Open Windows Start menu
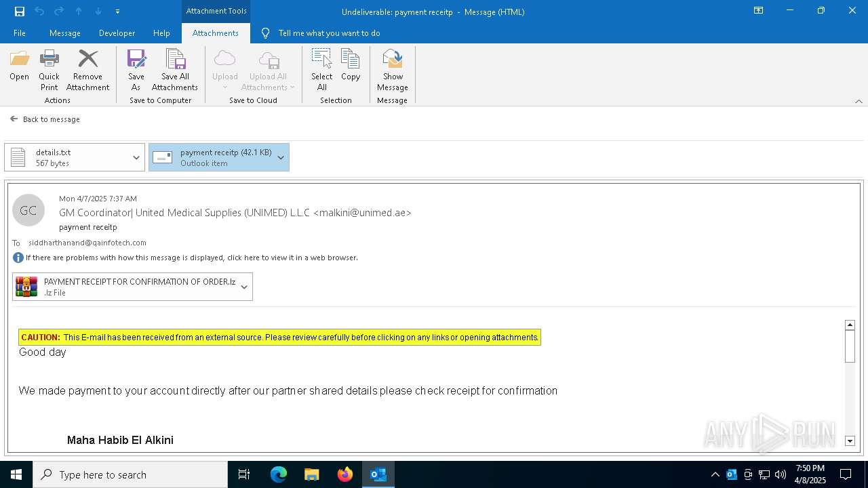The width and height of the screenshot is (868, 488). click(16, 474)
